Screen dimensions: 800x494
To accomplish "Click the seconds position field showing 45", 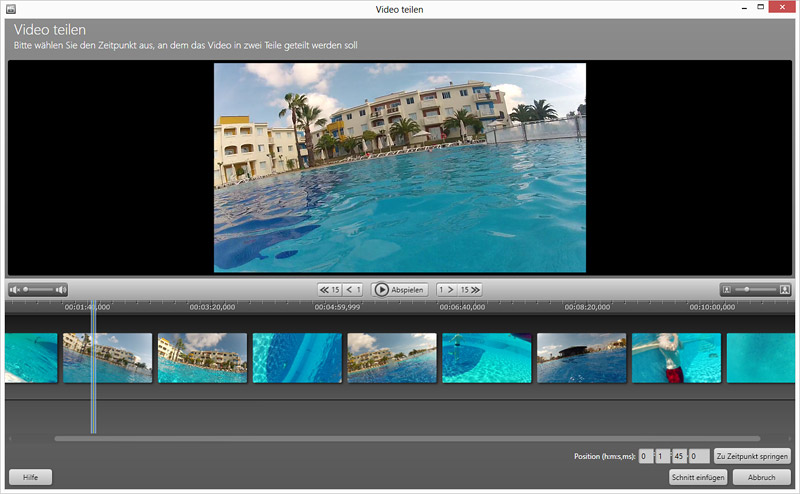I will (681, 456).
